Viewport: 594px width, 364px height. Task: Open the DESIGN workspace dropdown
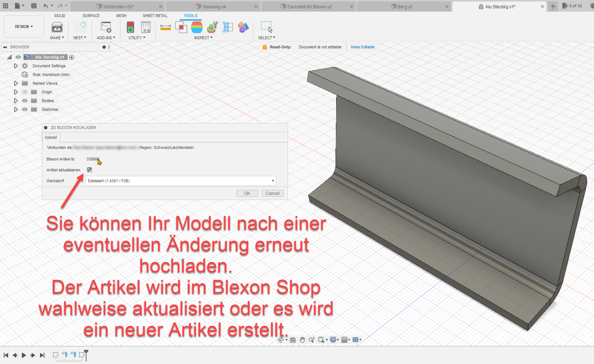[x=24, y=26]
